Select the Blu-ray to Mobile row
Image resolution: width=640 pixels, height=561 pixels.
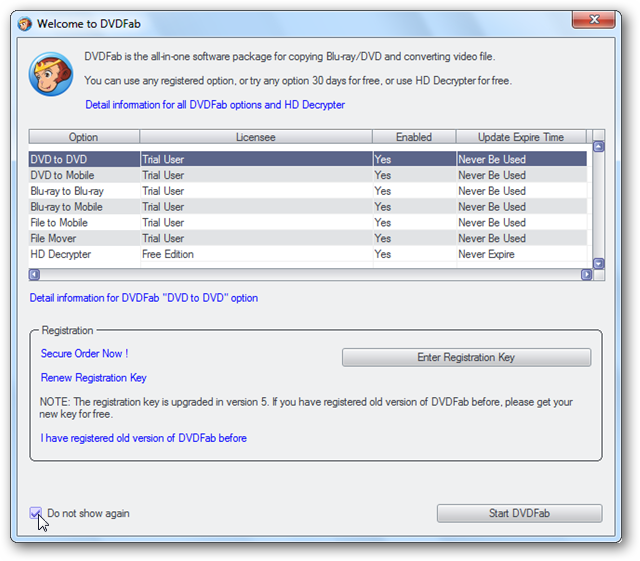[308, 207]
